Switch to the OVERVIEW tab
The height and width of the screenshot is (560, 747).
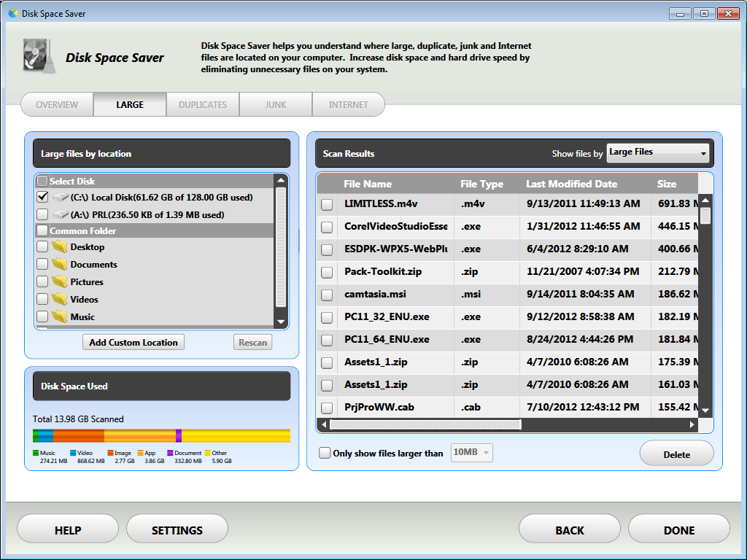(x=57, y=105)
